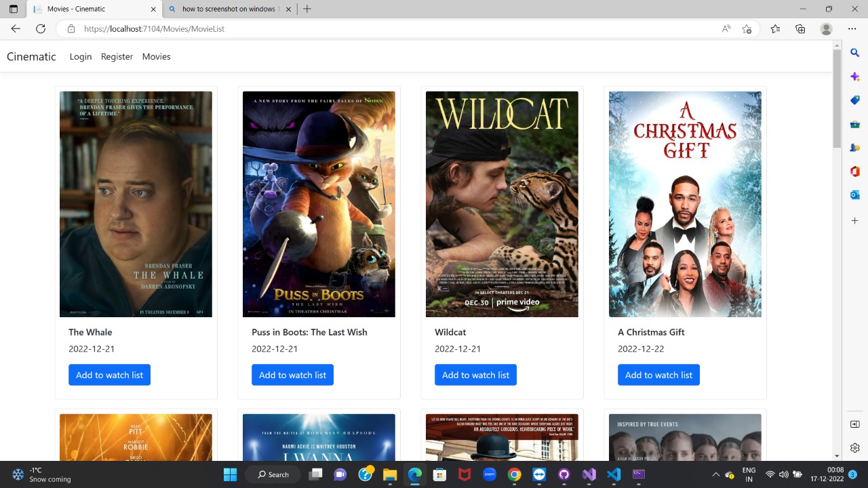
Task: Close the how to screenshot tab
Action: point(289,9)
